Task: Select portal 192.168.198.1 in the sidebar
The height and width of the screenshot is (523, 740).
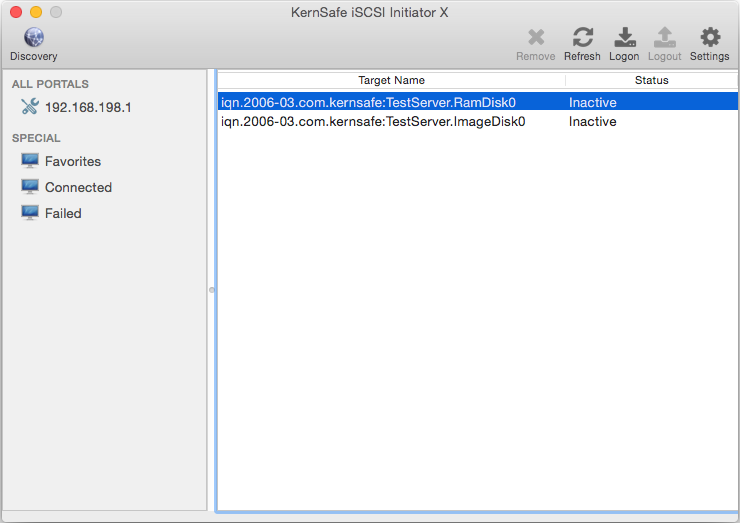Action: (88, 108)
